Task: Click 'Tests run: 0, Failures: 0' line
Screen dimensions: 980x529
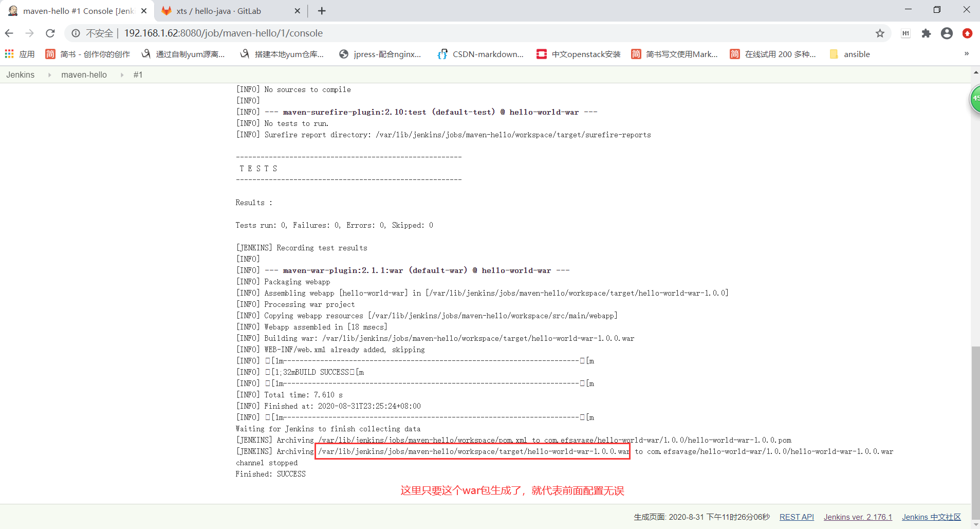Action: [334, 225]
